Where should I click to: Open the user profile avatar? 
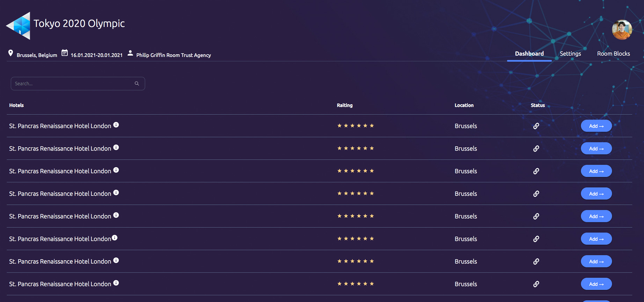(622, 30)
